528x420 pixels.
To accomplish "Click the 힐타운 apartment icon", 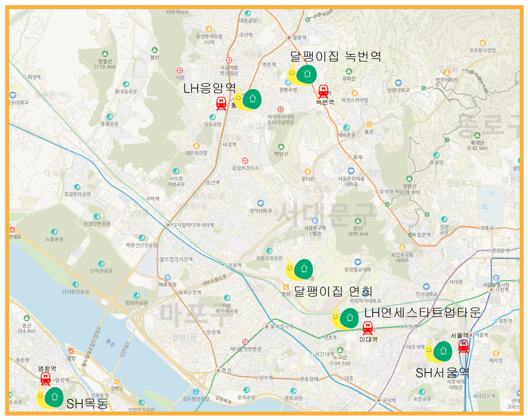I will 308,172.
